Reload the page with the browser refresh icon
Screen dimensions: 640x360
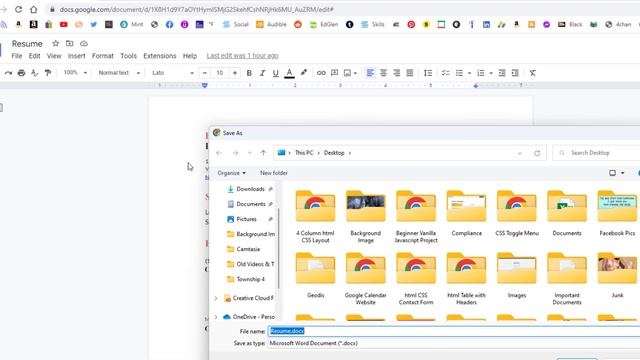click(18, 9)
